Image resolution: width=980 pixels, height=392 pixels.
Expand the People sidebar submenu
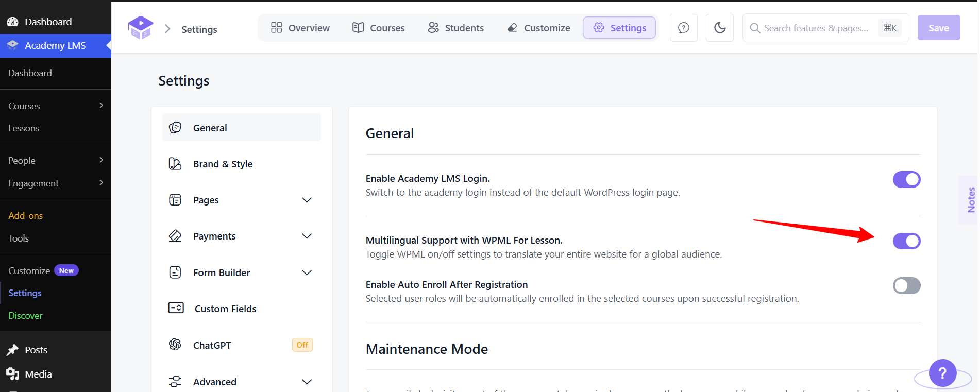(101, 160)
